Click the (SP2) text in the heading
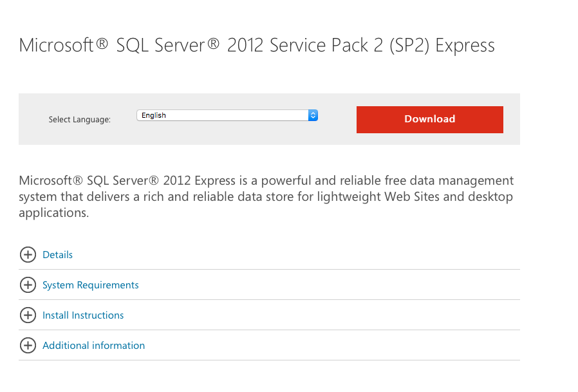The width and height of the screenshot is (578, 392). point(409,46)
